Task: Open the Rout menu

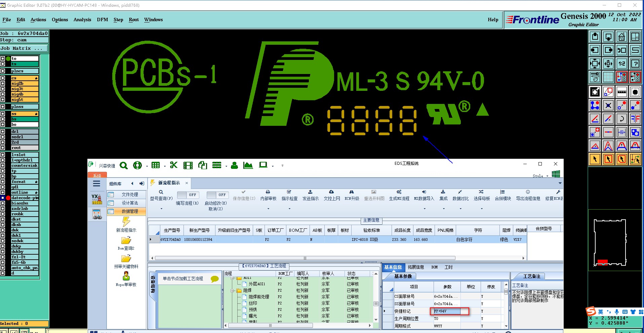Action: tap(134, 20)
